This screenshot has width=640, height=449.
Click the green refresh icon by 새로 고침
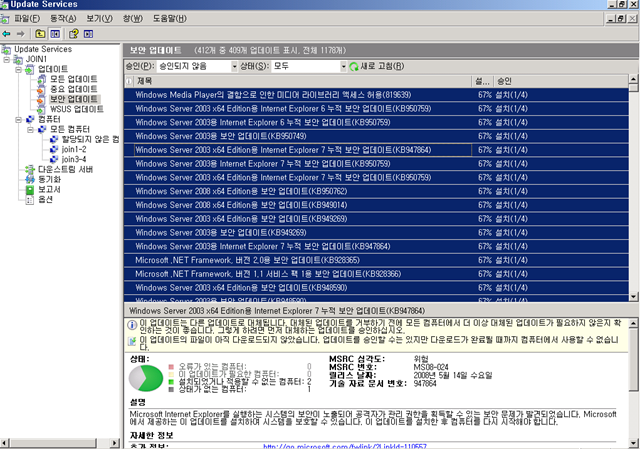pos(354,67)
